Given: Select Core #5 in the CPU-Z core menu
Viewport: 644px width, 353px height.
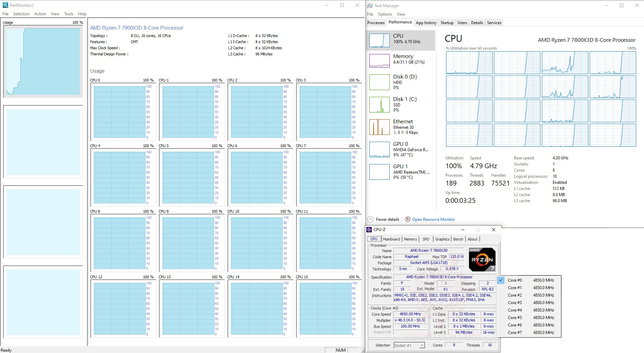Looking at the screenshot, I should coord(529,318).
